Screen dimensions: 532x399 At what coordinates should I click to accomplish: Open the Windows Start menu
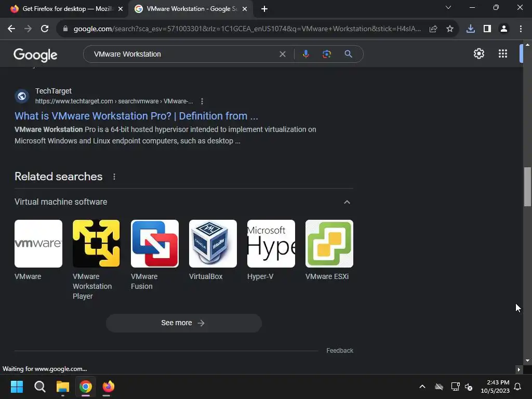point(17,387)
